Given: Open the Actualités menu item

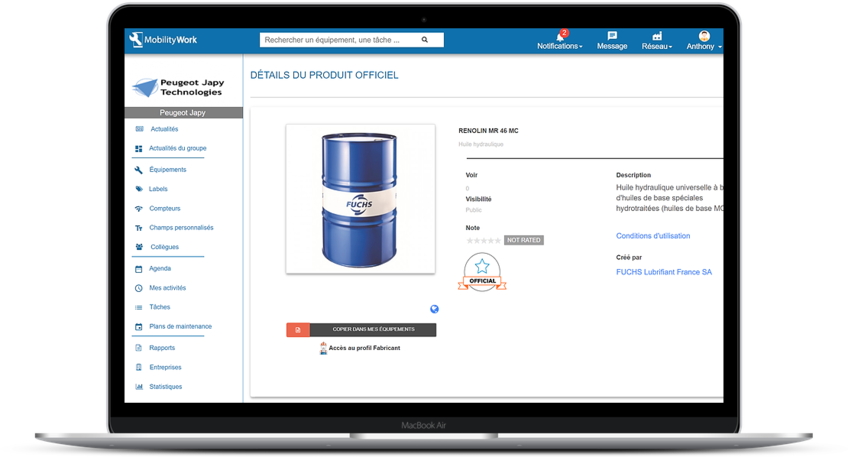Looking at the screenshot, I should [164, 129].
